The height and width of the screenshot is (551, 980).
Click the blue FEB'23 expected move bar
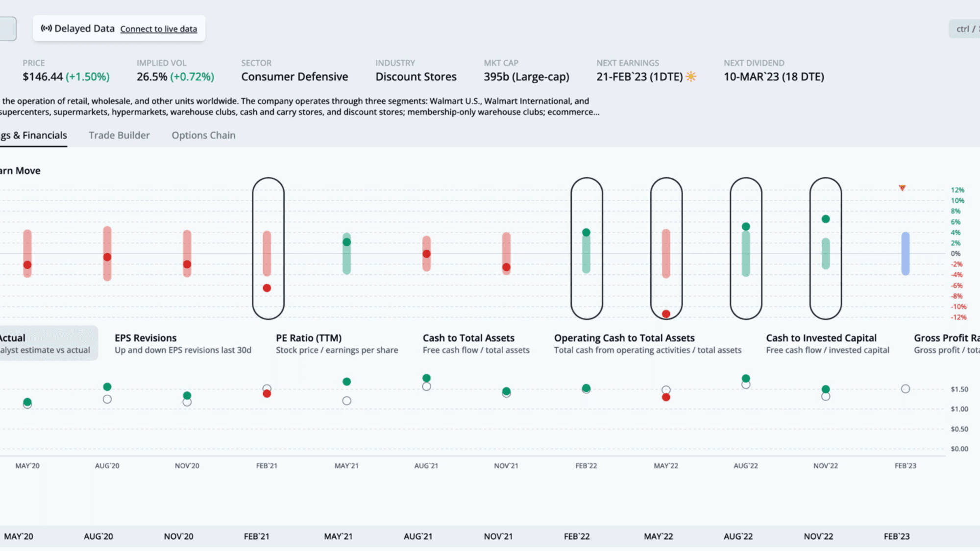(906, 253)
